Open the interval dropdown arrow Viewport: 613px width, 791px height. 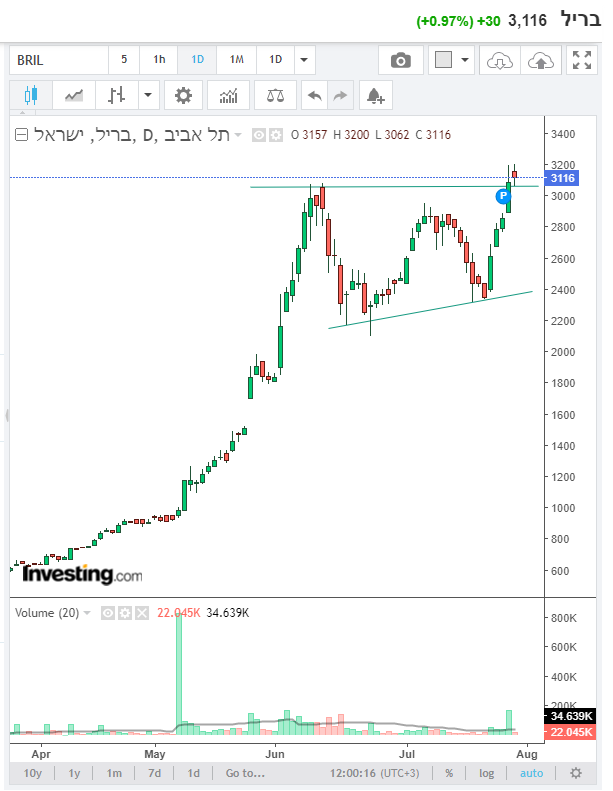[304, 60]
